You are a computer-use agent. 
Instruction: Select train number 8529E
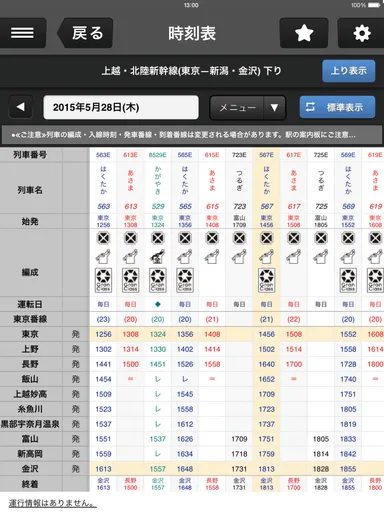tap(158, 155)
